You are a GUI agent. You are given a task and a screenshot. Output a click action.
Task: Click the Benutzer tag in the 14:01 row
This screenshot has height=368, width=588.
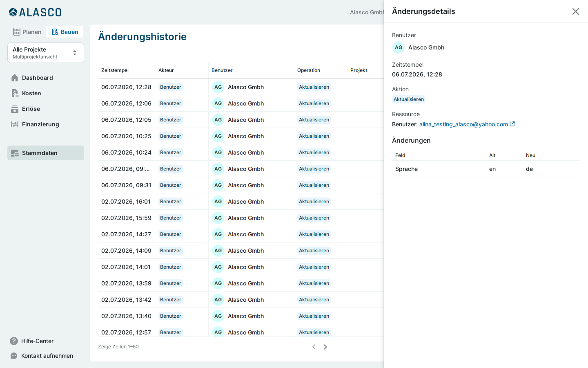click(171, 267)
